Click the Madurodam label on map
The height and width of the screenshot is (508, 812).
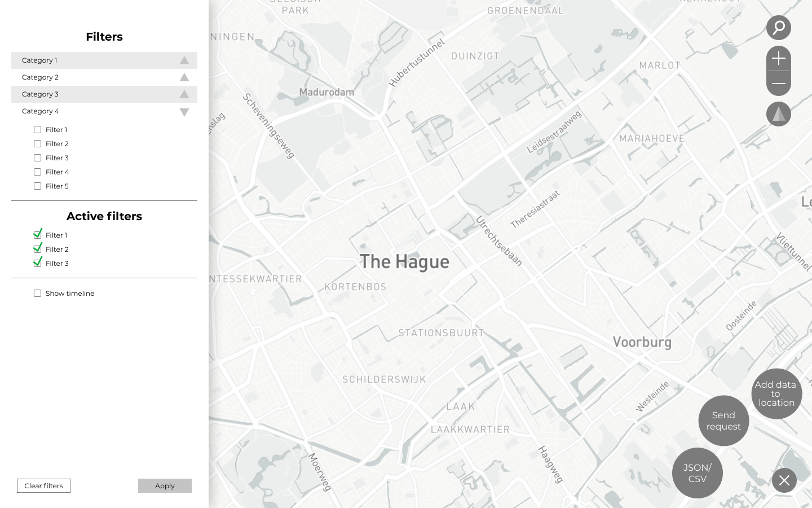point(326,92)
